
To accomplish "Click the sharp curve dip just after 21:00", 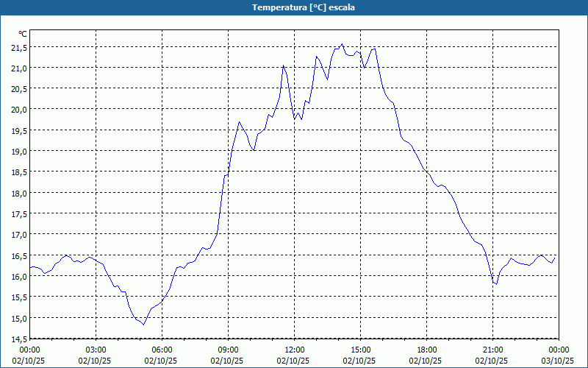I will click(496, 283).
